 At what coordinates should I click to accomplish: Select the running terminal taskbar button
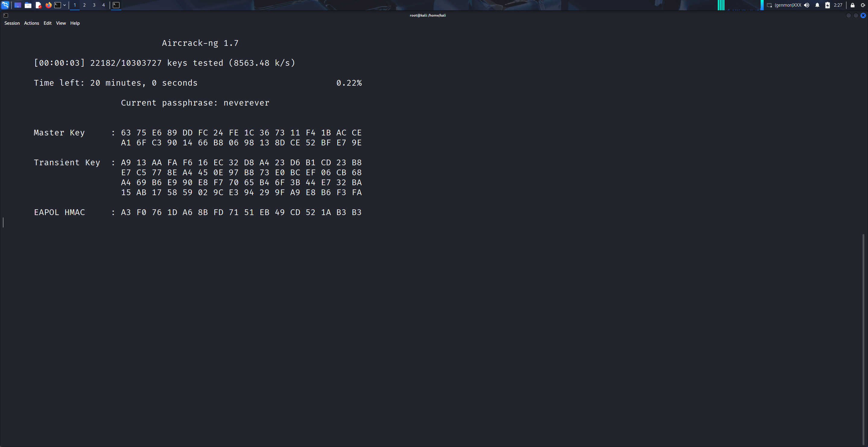click(x=116, y=5)
